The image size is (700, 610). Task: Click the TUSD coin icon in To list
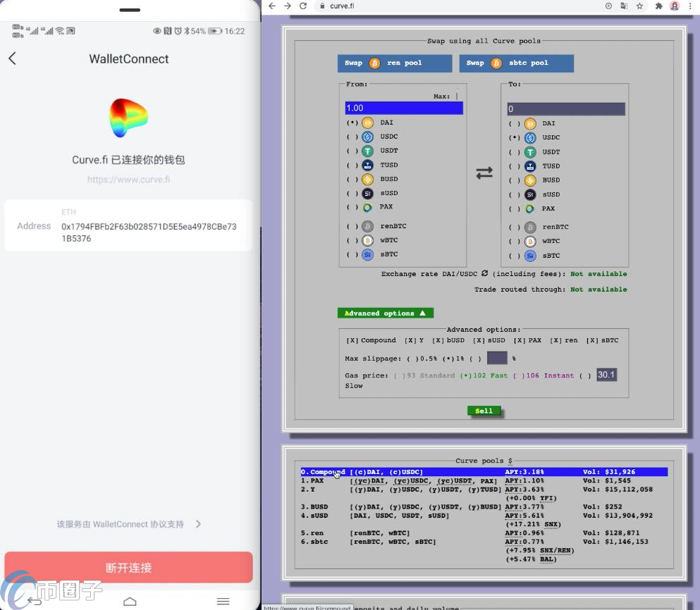click(530, 166)
